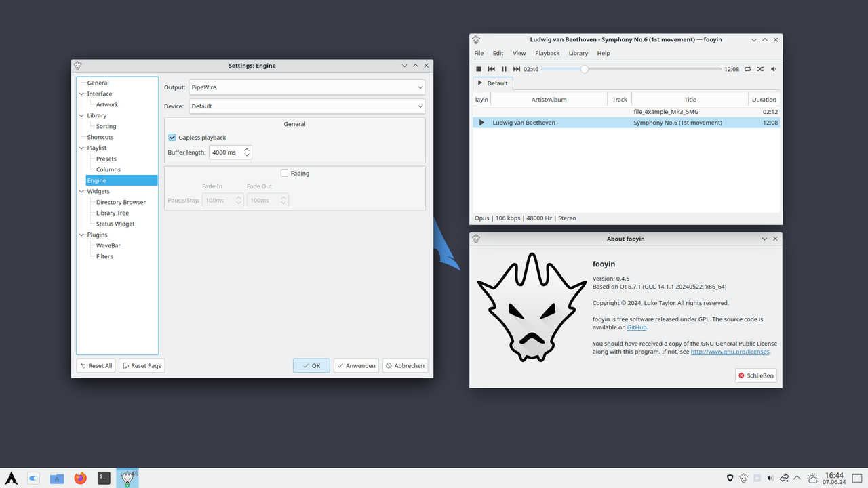Screen dimensions: 868x488
Task: Open the file manager from taskbar
Action: 57,478
